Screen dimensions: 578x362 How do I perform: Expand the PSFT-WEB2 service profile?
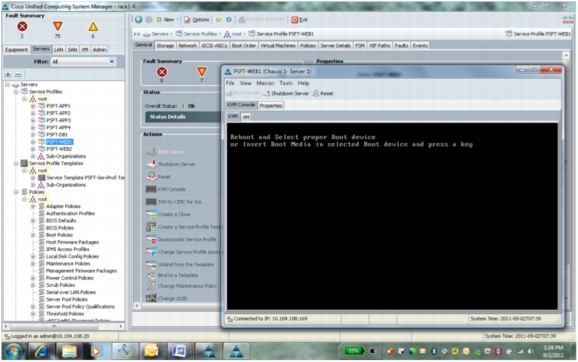(x=33, y=149)
